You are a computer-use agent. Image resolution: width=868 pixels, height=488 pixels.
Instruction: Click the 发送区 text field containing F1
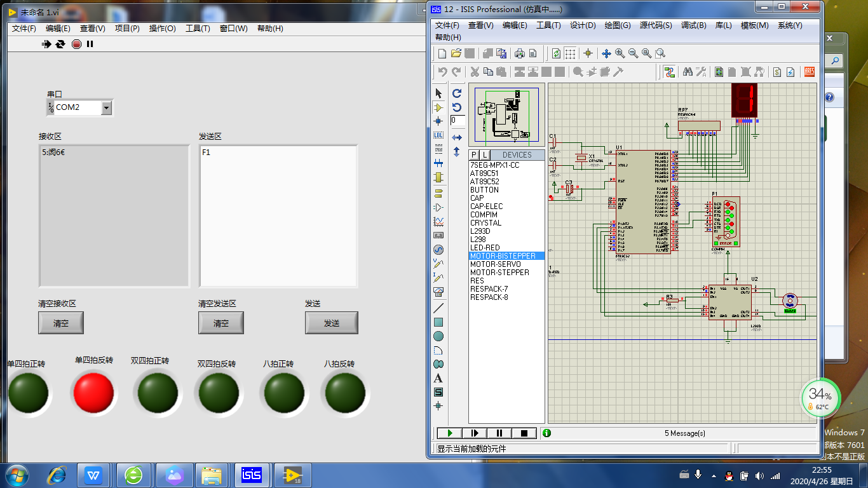point(278,216)
